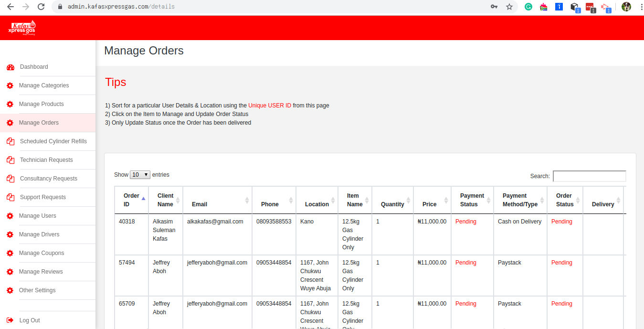Reload the page with browser refresh icon

tap(41, 7)
